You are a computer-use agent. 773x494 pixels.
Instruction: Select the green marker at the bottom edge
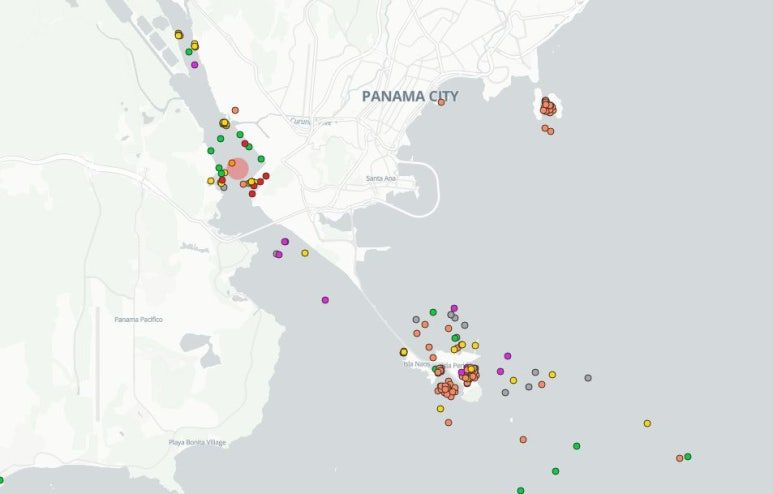coord(520,490)
